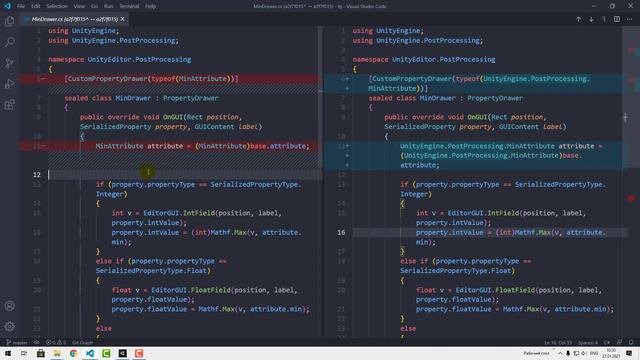Click 'int v = EditorGUI.IntField' in right pane

[471, 213]
